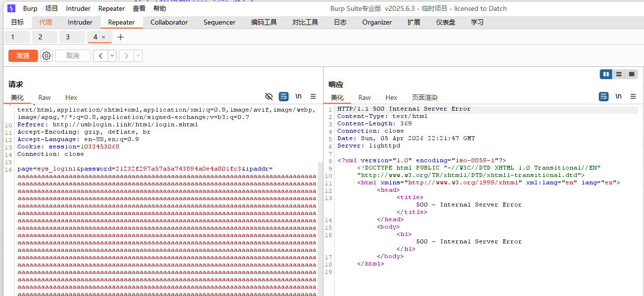The width and height of the screenshot is (644, 296).
Task: Open Repeater settings gear icon
Action: [46, 56]
